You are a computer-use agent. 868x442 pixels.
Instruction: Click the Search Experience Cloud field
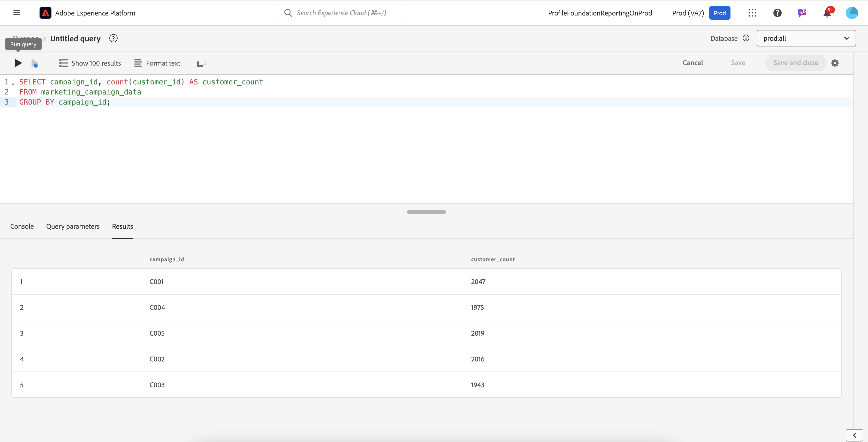342,13
